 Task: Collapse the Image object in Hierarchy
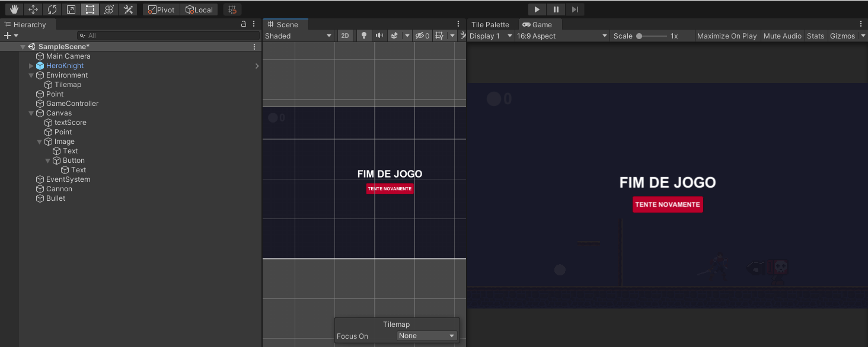[40, 142]
